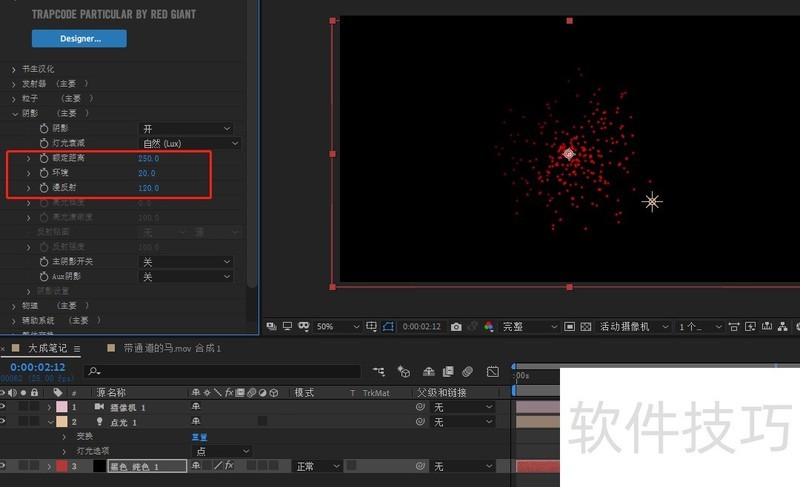Open the viewer zoom 50% dropdown
800x487 pixels.
tap(338, 327)
